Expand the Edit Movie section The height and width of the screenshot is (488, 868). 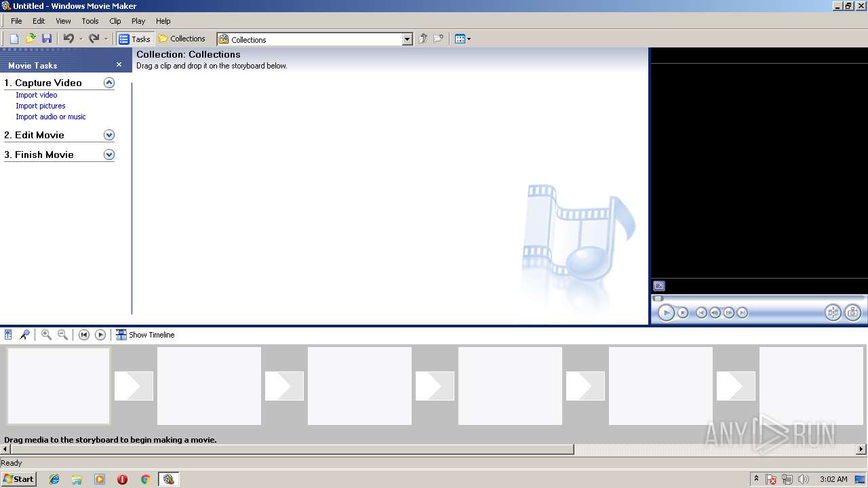[x=108, y=135]
